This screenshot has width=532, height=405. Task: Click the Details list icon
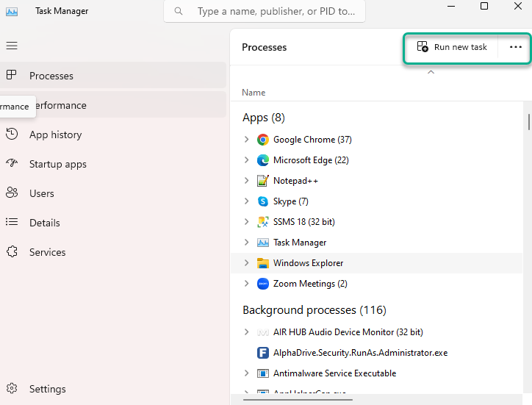click(x=12, y=222)
